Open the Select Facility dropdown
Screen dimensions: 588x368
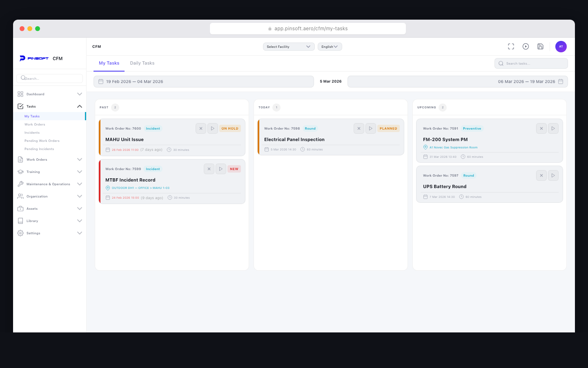(x=289, y=46)
